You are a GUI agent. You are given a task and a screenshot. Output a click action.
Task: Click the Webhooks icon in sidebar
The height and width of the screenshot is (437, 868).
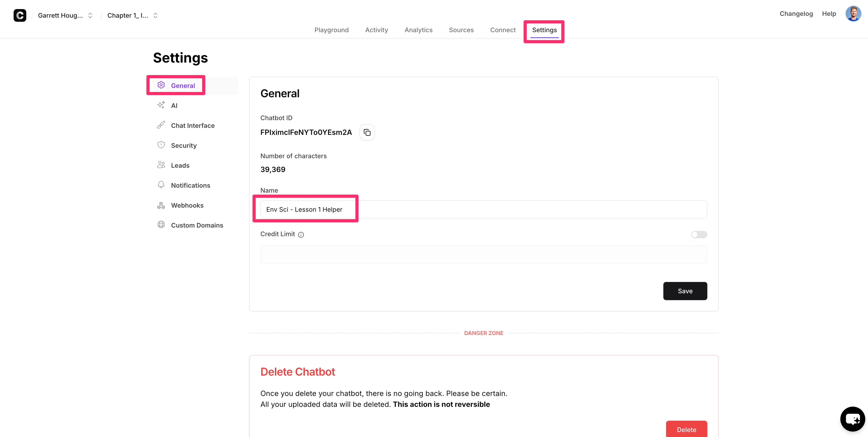(161, 205)
